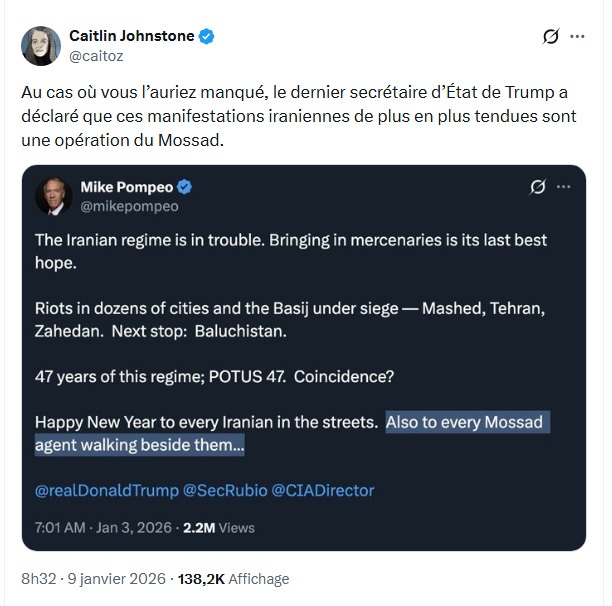Expand the three-dot menu in the quoted Pompeo tweet
The height and width of the screenshot is (606, 612).
(564, 187)
